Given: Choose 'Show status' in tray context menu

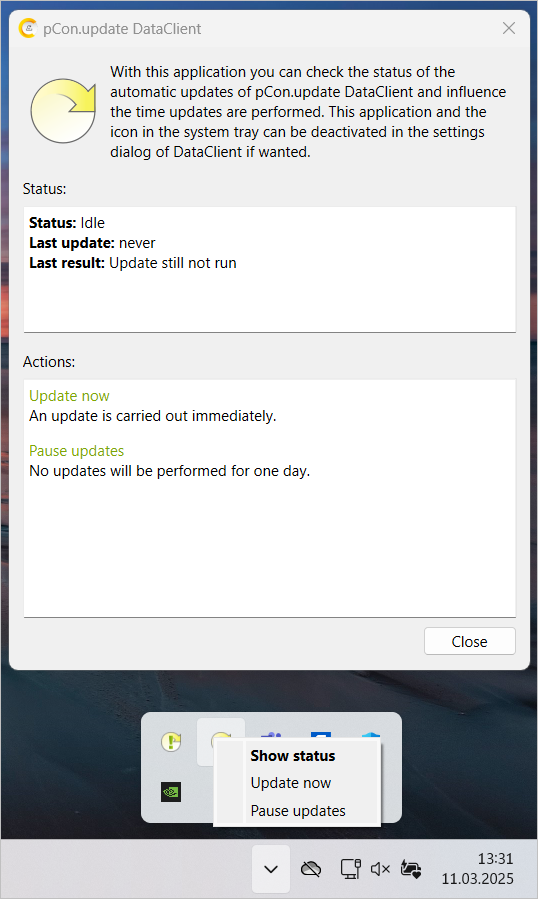Looking at the screenshot, I should click(x=293, y=756).
